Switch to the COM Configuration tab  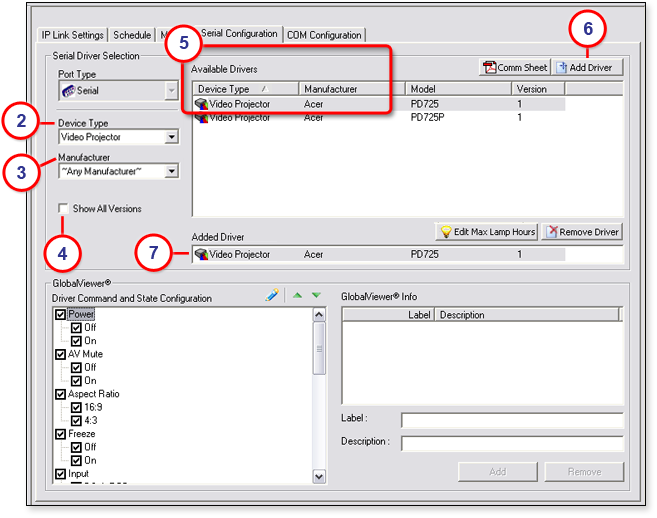click(x=324, y=35)
